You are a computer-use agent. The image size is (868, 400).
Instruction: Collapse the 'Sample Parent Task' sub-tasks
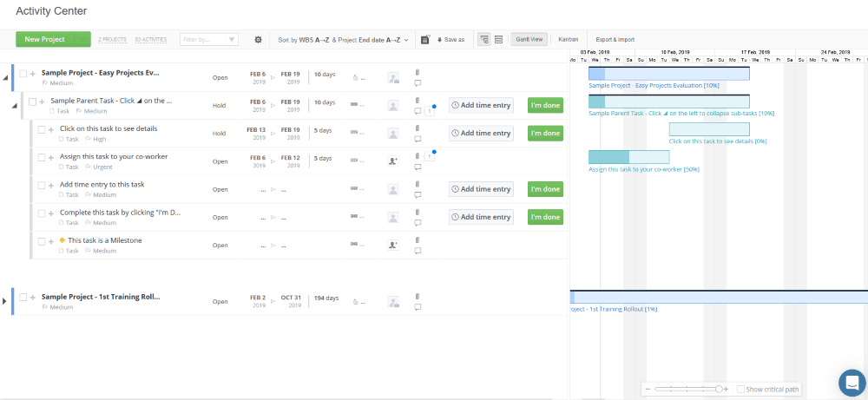coord(15,106)
